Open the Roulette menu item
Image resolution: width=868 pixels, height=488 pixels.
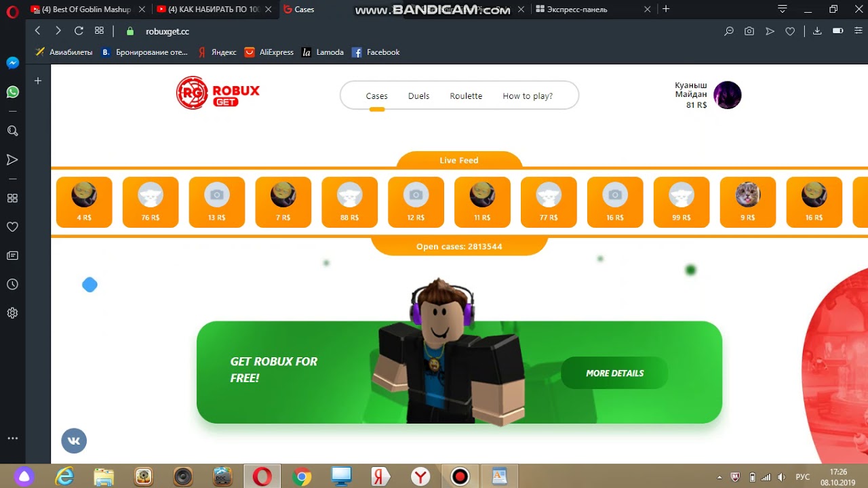[466, 96]
